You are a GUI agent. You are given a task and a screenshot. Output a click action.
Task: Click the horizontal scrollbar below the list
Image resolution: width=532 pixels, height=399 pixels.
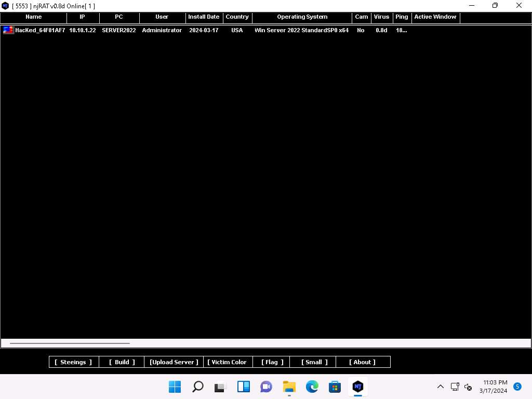pos(70,343)
